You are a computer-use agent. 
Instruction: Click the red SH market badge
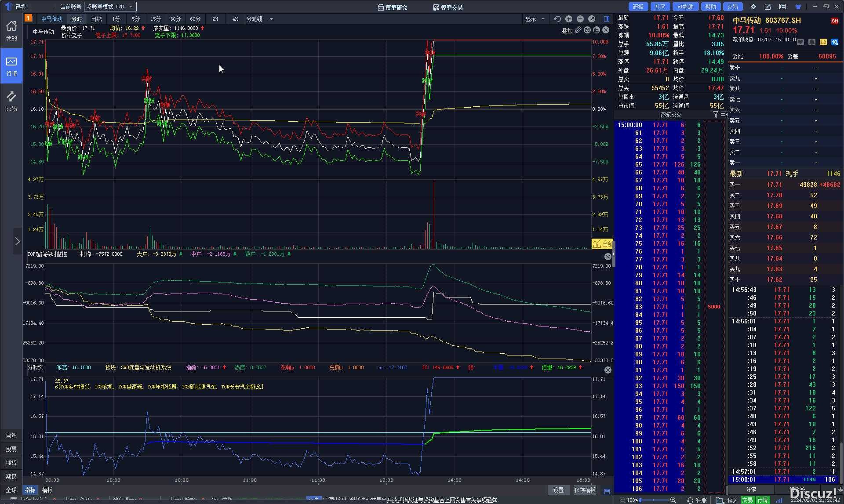[835, 21]
